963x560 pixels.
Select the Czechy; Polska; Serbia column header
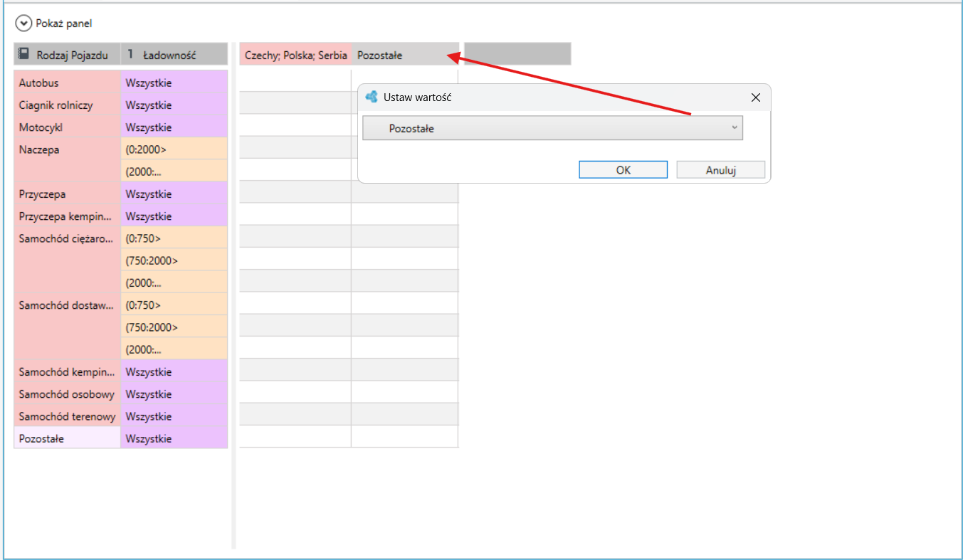pyautogui.click(x=295, y=55)
